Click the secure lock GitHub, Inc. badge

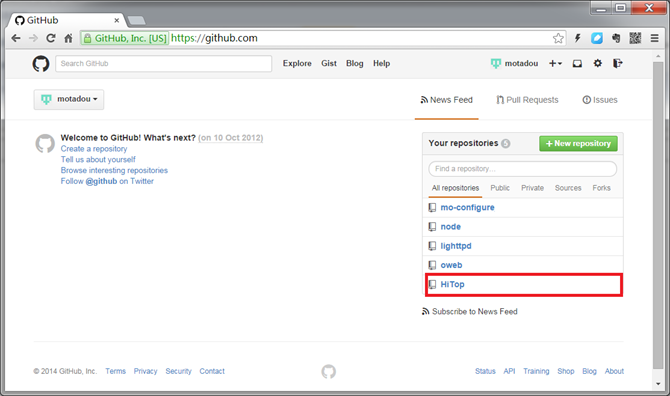click(125, 38)
